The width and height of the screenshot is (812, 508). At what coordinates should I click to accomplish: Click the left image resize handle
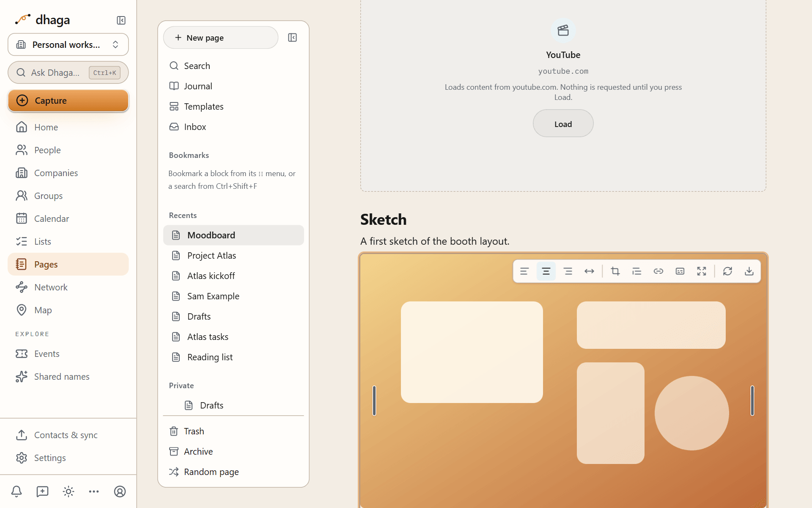(x=374, y=400)
